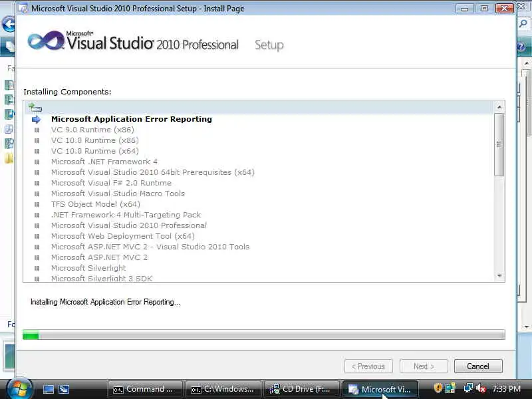This screenshot has height=399, width=532.
Task: Click the Cancel button
Action: pyautogui.click(x=478, y=366)
